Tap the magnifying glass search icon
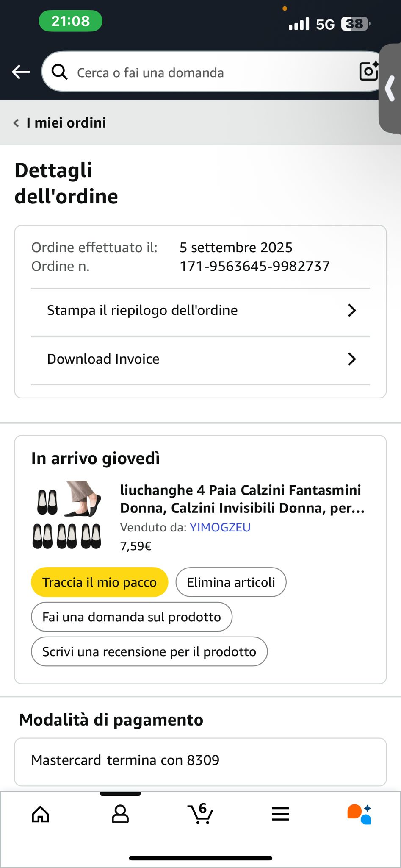Image resolution: width=401 pixels, height=868 pixels. (x=59, y=72)
